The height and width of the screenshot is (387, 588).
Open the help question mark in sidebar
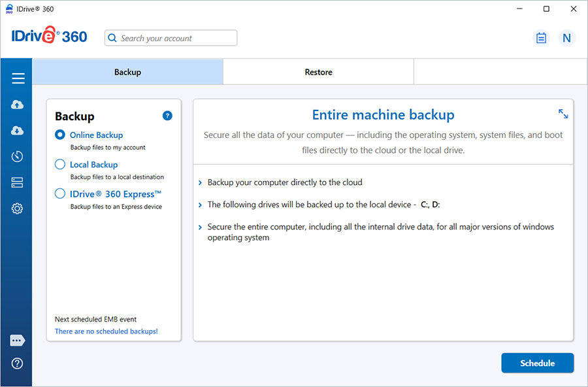18,363
